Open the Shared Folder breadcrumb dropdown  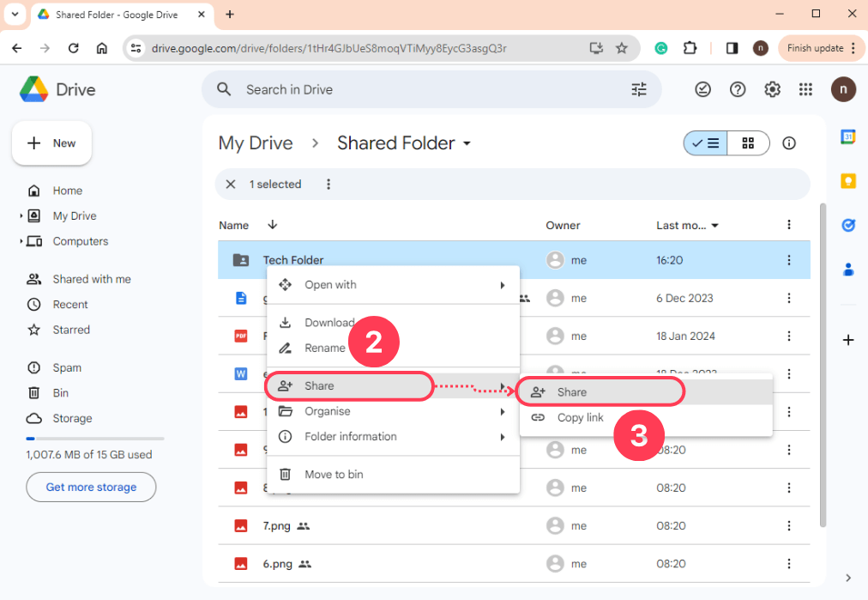coord(467,143)
